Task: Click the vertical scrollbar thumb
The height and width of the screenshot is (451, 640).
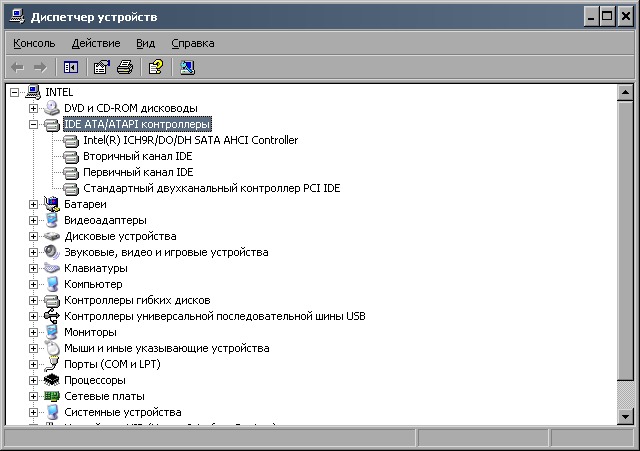Action: (625, 241)
